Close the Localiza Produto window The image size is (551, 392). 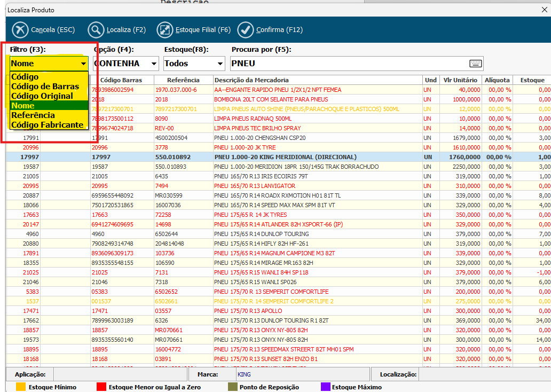tap(544, 10)
